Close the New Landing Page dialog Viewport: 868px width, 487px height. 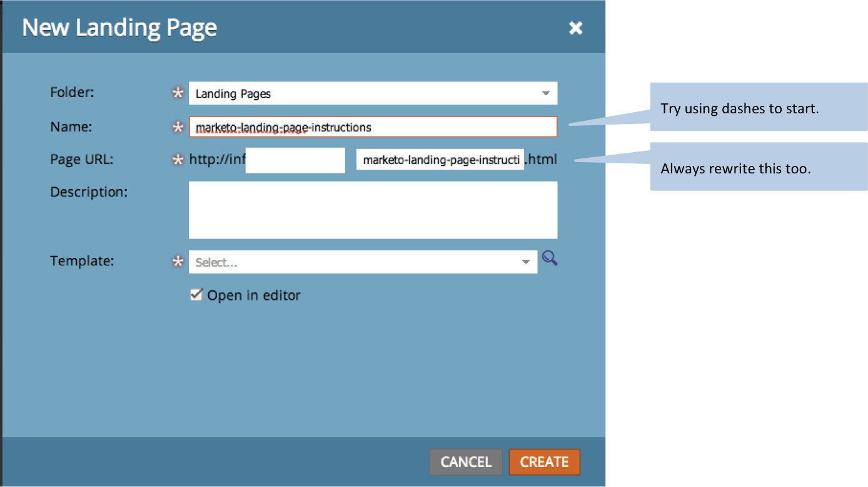575,28
